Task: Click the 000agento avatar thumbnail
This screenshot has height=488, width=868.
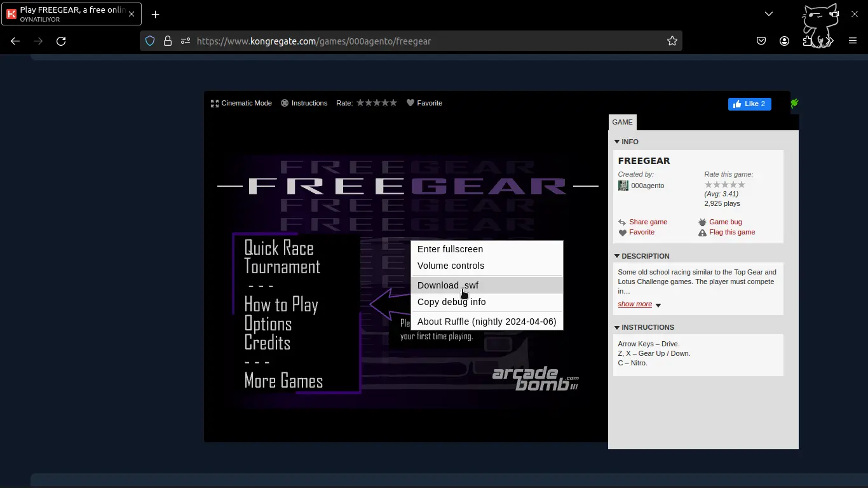Action: [x=623, y=186]
